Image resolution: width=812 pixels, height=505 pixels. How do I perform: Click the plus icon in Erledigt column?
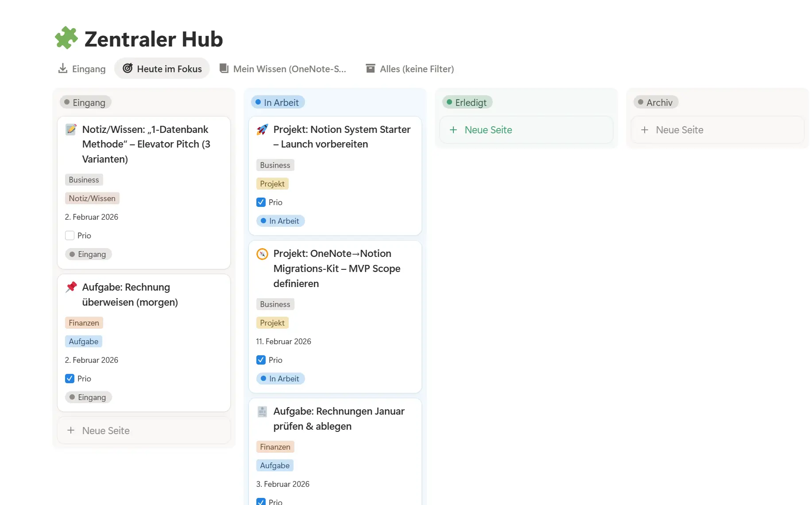point(453,130)
